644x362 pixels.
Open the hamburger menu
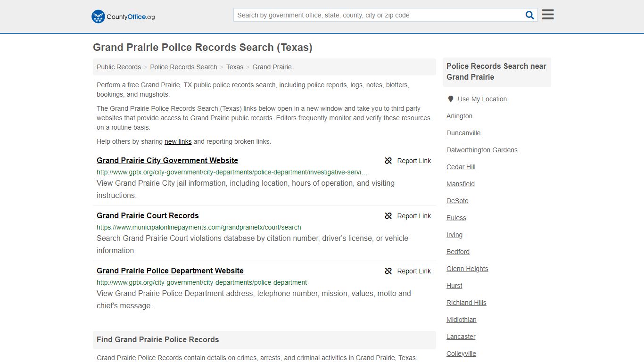pos(548,15)
